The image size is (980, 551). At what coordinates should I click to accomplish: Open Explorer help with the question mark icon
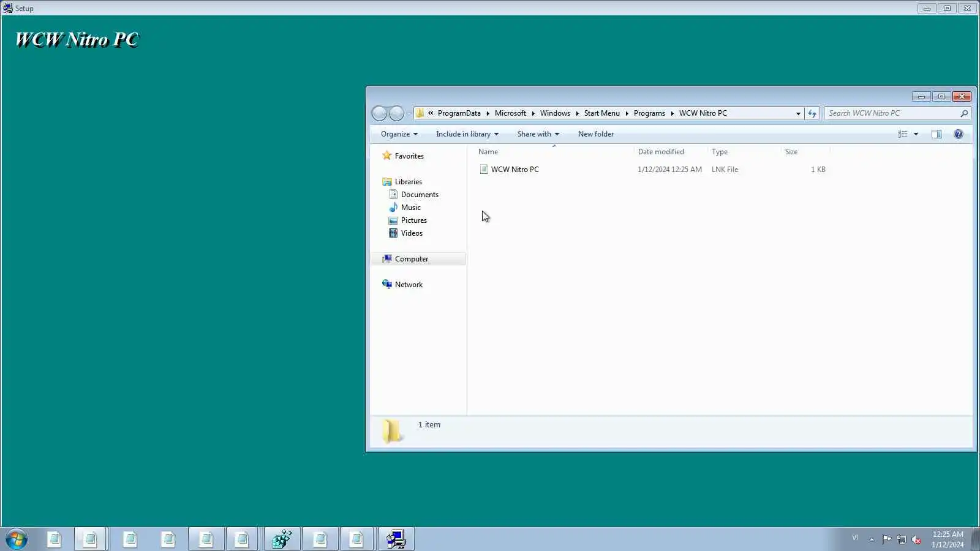pyautogui.click(x=959, y=134)
